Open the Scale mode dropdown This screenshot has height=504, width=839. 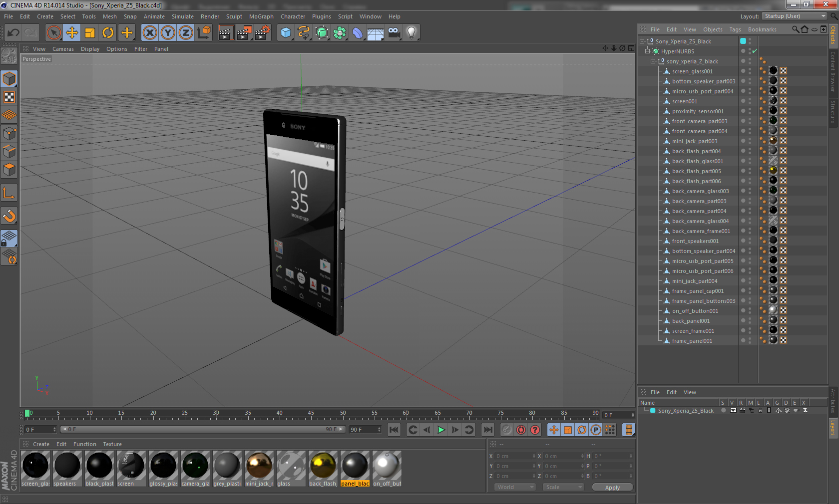(563, 487)
